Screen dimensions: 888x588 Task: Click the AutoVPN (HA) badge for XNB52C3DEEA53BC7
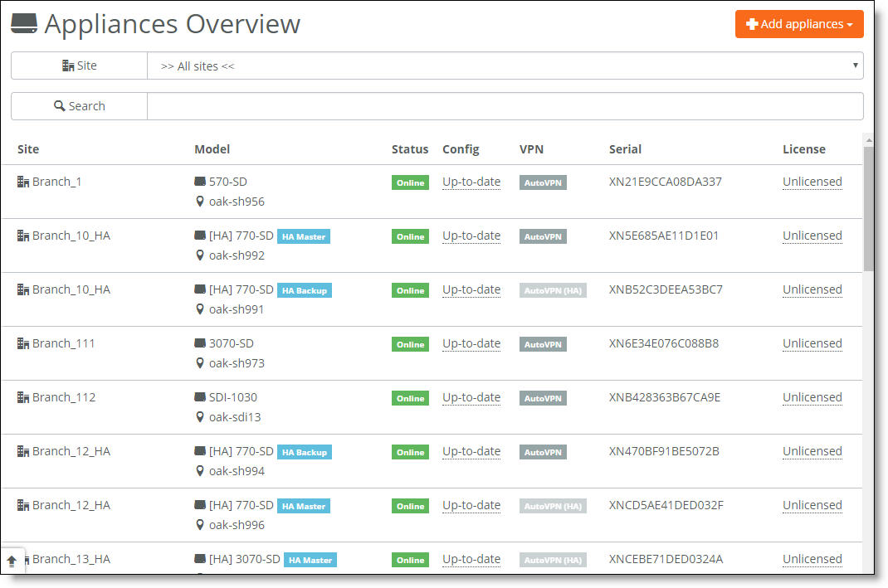pos(553,290)
